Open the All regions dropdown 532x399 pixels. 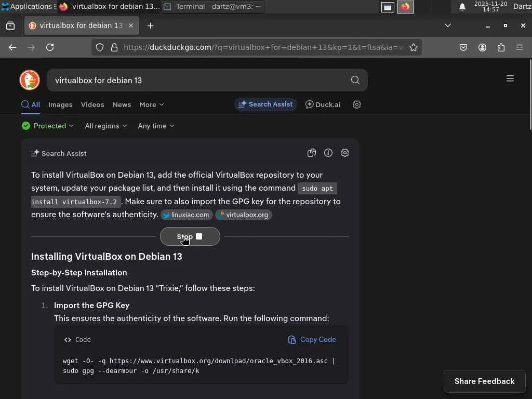tap(106, 126)
